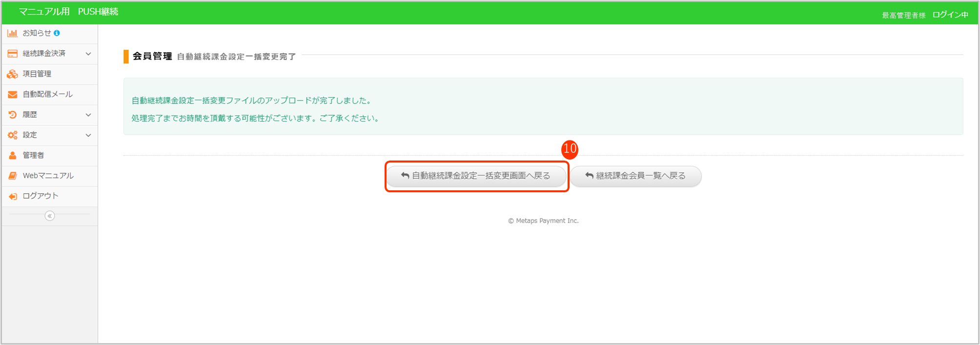Image resolution: width=980 pixels, height=345 pixels.
Task: Collapse the sidebar with the double-arrow button
Action: 50,216
